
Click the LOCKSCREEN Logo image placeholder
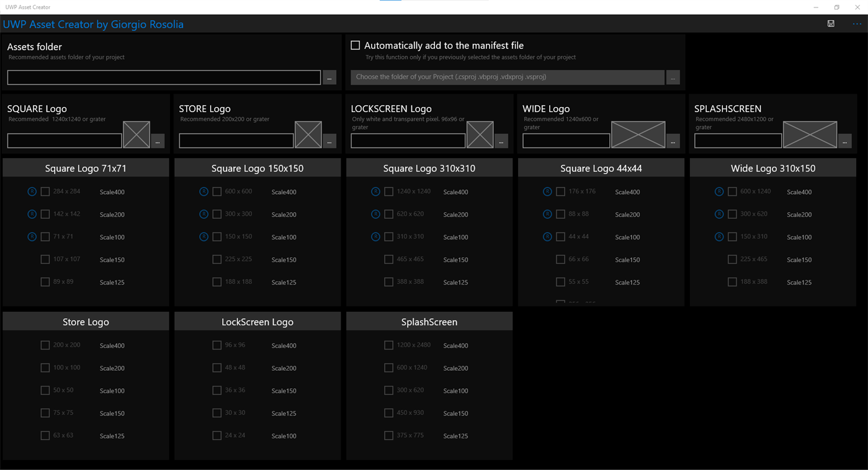[x=480, y=135]
